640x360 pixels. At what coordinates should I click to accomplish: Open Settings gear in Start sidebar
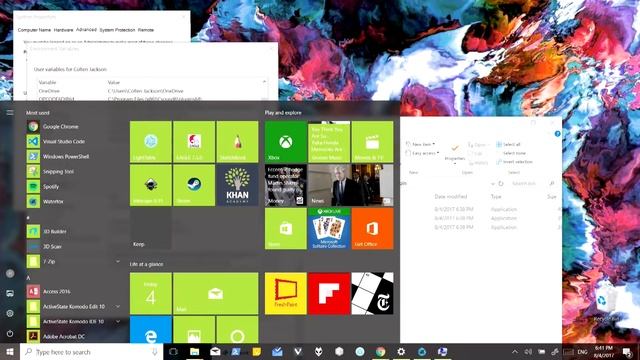tap(10, 313)
